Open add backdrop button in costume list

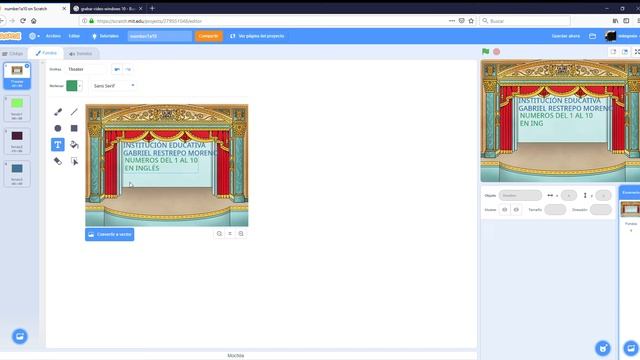[x=20, y=336]
